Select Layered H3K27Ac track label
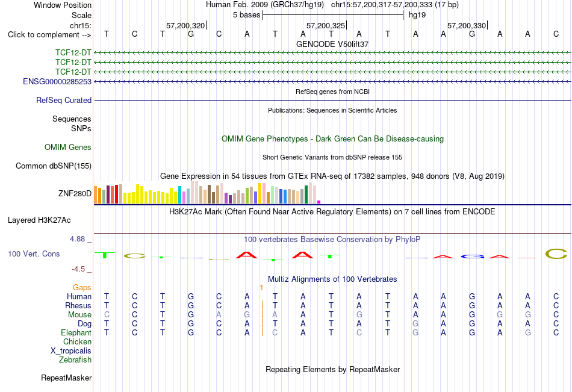 [39, 220]
